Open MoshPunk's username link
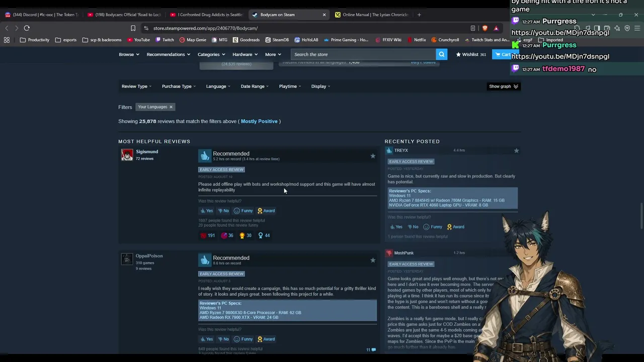644x362 pixels. pos(404,253)
